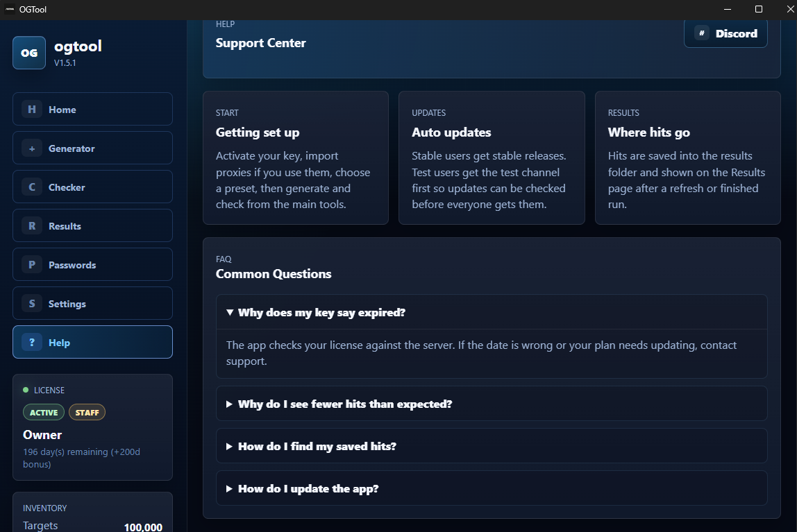This screenshot has width=797, height=532.
Task: Click the INVENTORY section label
Action: tap(44, 508)
